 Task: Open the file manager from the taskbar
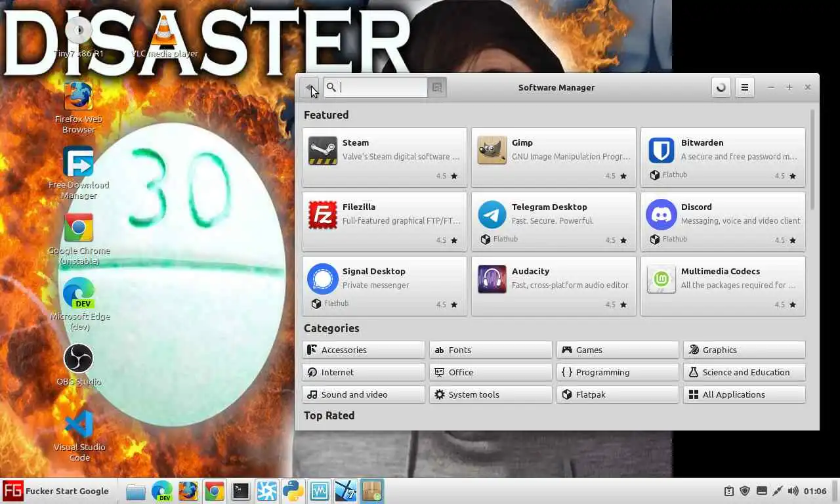point(136,491)
